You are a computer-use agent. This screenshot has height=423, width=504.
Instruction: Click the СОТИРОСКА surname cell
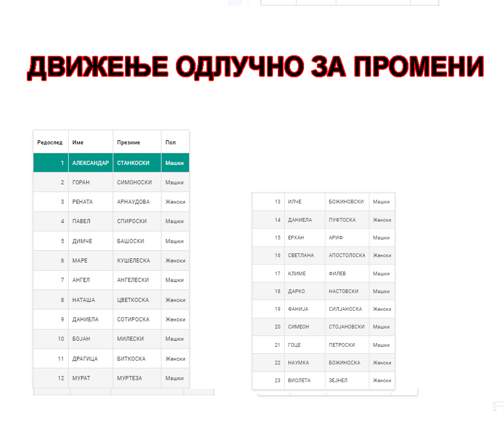click(x=134, y=319)
